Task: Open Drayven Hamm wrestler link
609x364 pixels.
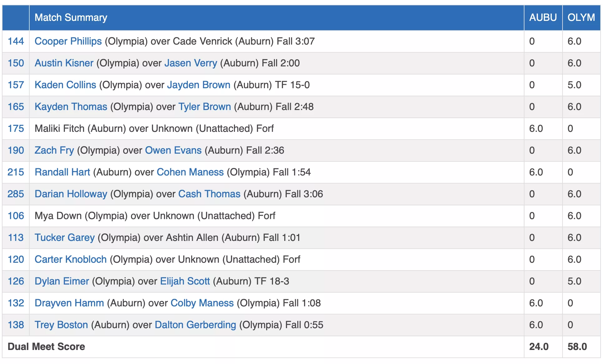Action: (x=69, y=303)
